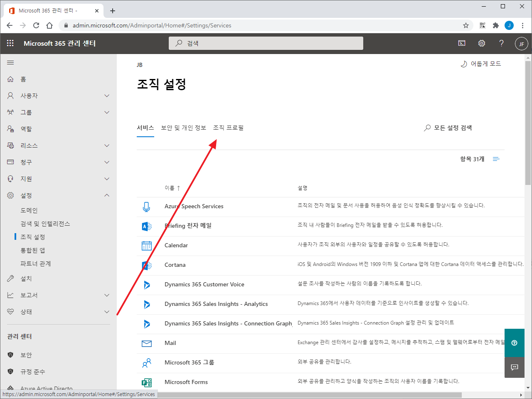Screen dimensions: 532x399
Task: Open 파트너 관계 in navigation
Action: [x=36, y=264]
